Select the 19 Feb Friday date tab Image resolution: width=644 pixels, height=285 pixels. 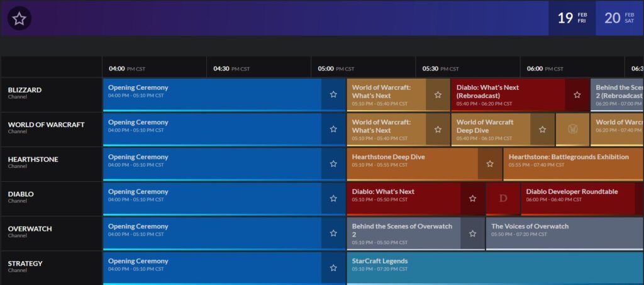click(x=572, y=18)
